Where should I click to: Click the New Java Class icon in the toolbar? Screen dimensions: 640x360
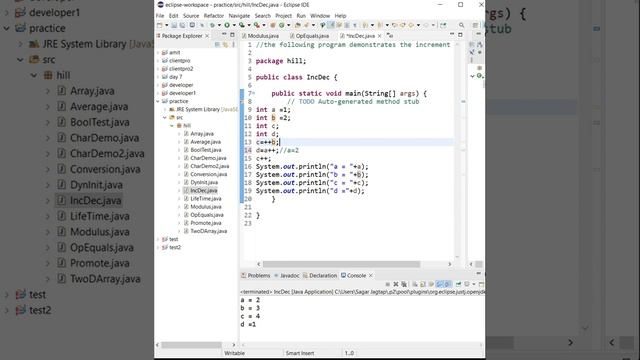282,25
